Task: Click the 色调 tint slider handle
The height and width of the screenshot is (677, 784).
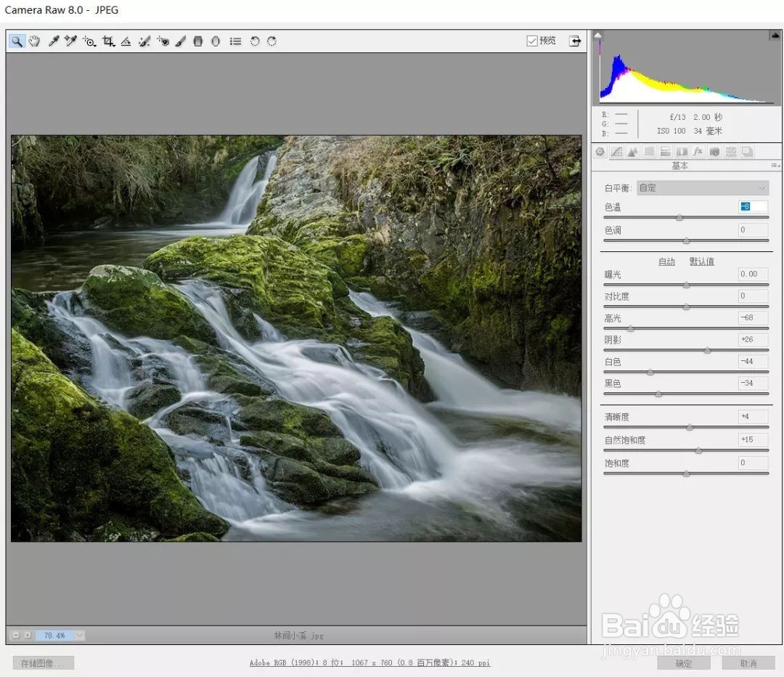Action: click(x=687, y=241)
